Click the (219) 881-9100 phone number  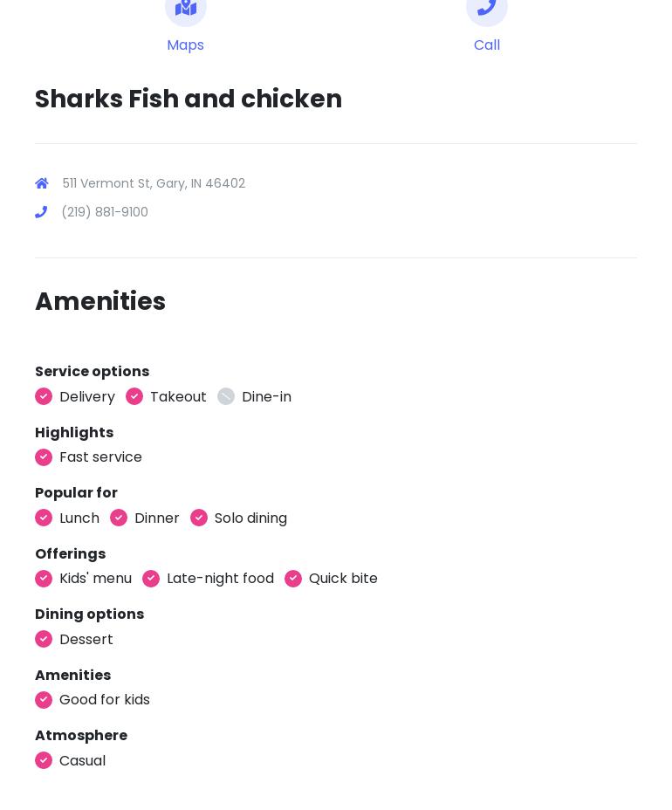105,212
